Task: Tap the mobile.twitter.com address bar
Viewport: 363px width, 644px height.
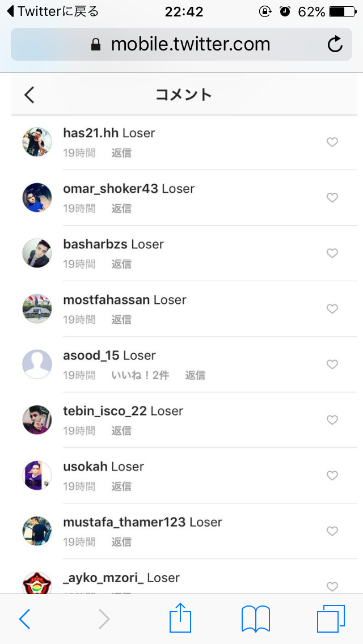Action: tap(181, 44)
